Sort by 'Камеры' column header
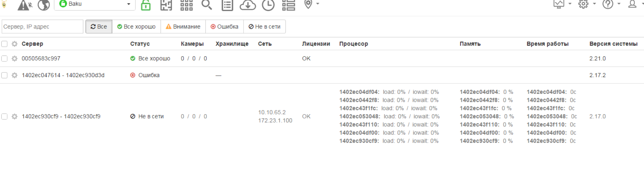The image size is (644, 182). (x=192, y=44)
